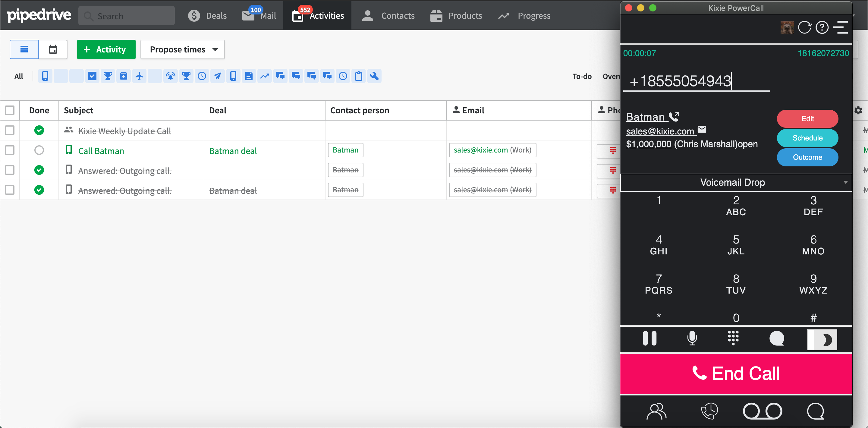The height and width of the screenshot is (428, 868).
Task: Click the phone/call activity filter icon
Action: [46, 76]
